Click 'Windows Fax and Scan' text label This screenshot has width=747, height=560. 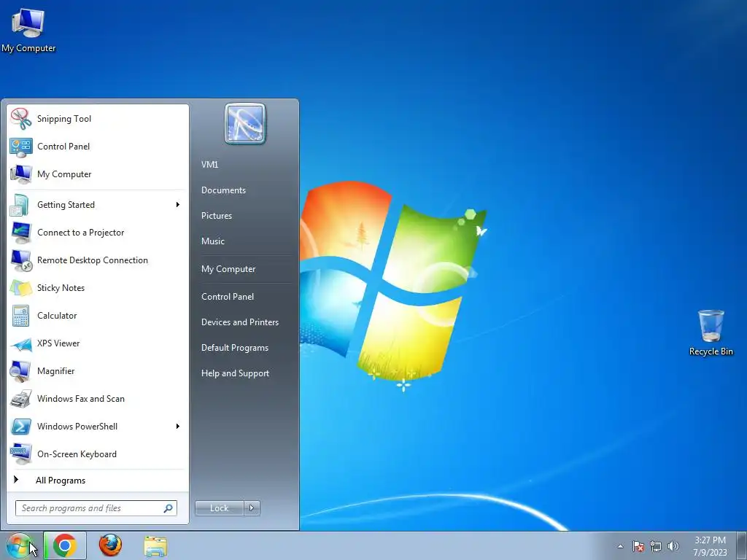[80, 399]
